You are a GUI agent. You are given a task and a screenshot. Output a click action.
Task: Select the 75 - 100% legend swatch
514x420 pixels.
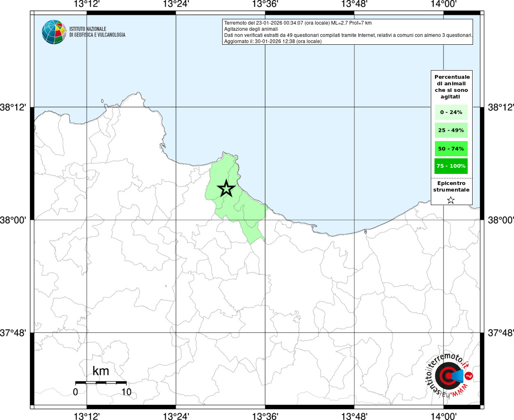pyautogui.click(x=451, y=166)
